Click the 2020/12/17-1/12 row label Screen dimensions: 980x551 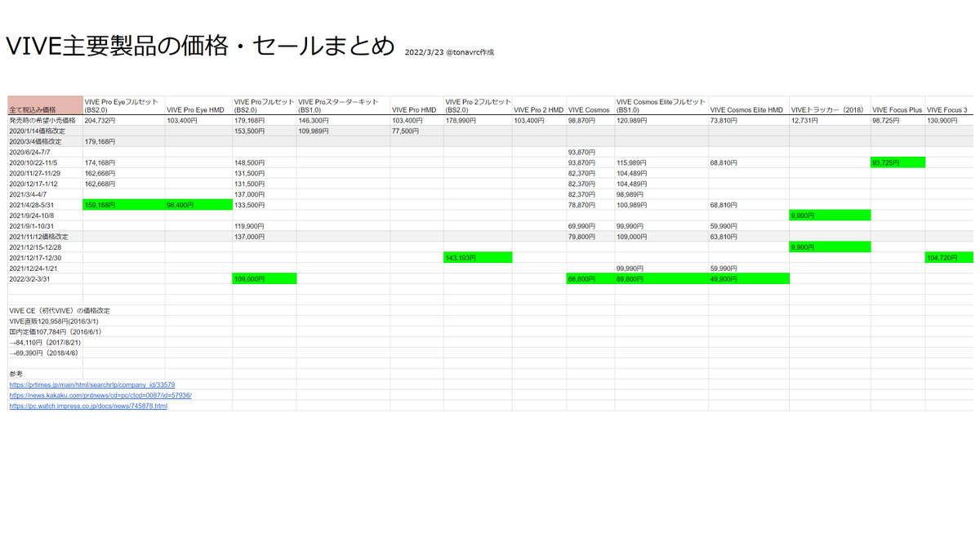pos(46,184)
